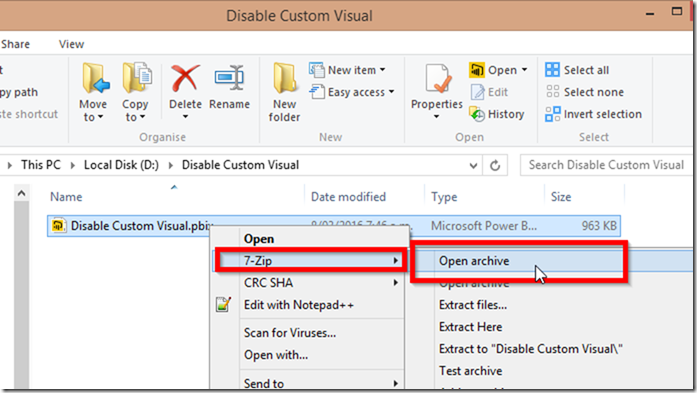Open the New item dropdown arrow
Viewport: 697px width, 393px height.
point(382,70)
